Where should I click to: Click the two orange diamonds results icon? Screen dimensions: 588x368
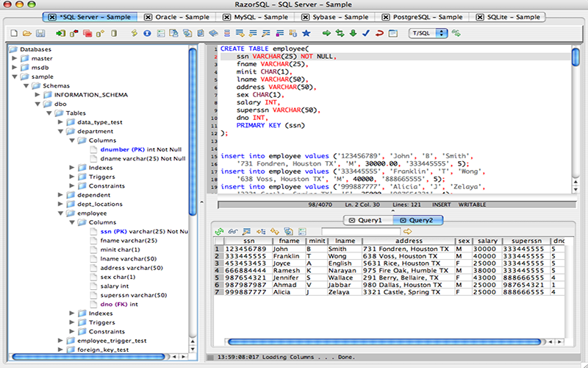coord(274,232)
